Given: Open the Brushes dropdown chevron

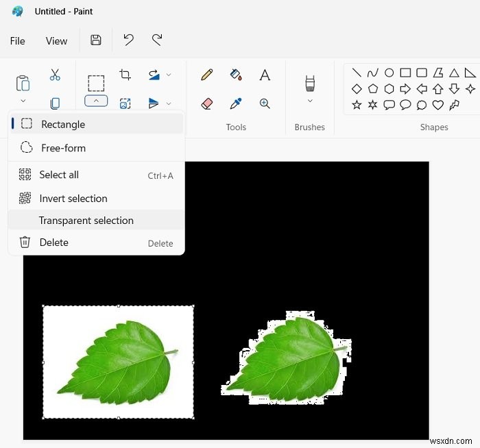Looking at the screenshot, I should pos(310,101).
